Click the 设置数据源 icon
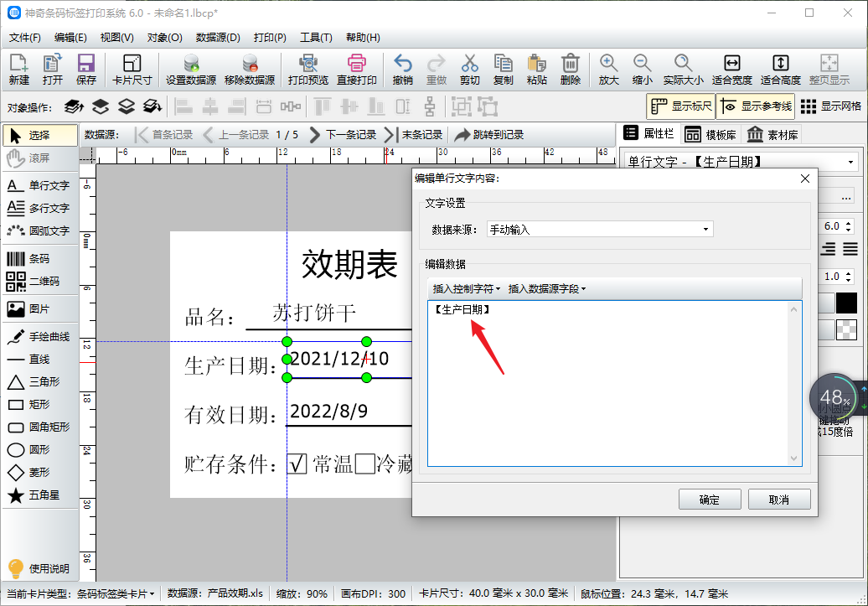868x606 pixels. [x=191, y=70]
